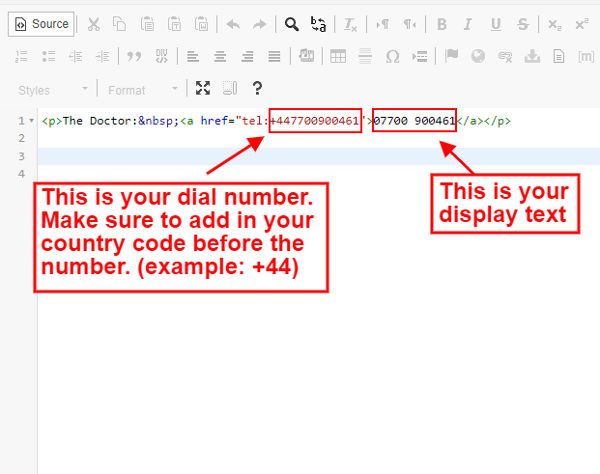Insert a table
This screenshot has width=600, height=474.
pyautogui.click(x=338, y=57)
